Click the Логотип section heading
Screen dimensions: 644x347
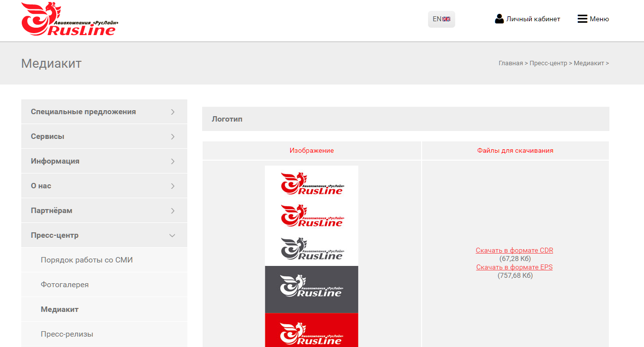click(x=227, y=119)
